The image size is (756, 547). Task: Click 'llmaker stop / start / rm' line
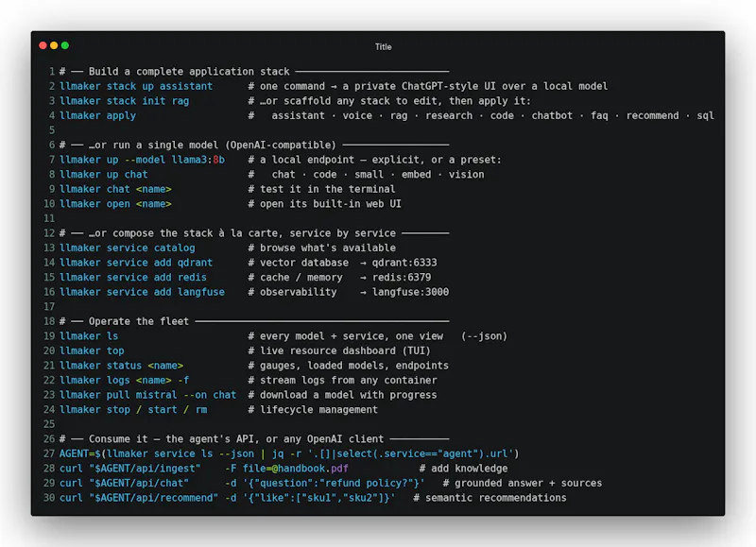133,410
